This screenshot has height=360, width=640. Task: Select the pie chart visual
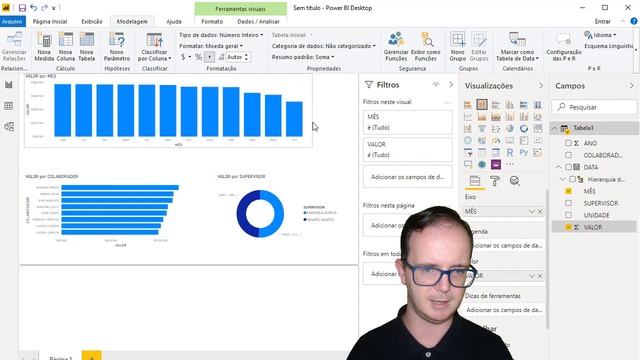[510, 129]
